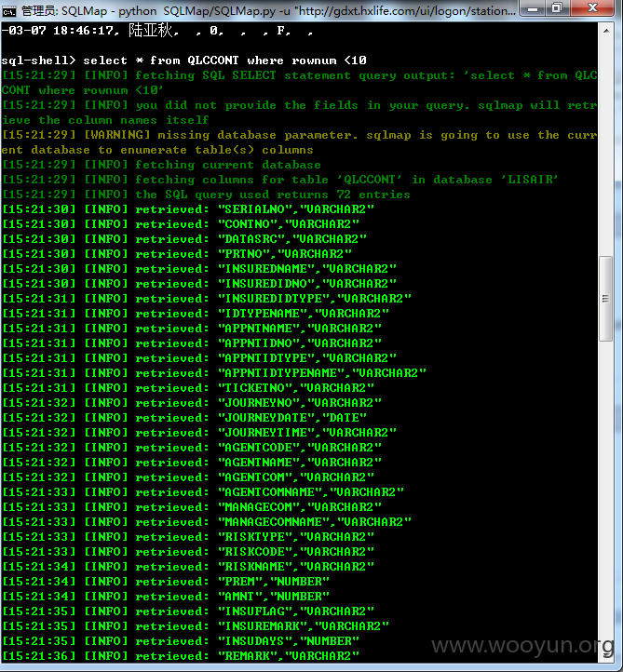
Task: Click the retrieved "RISKTYPE" line
Action: point(188,536)
